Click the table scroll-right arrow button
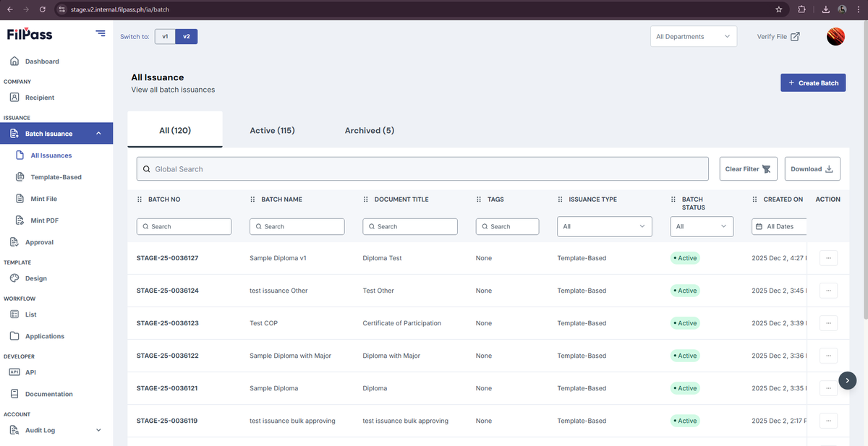Image resolution: width=868 pixels, height=446 pixels. tap(848, 380)
